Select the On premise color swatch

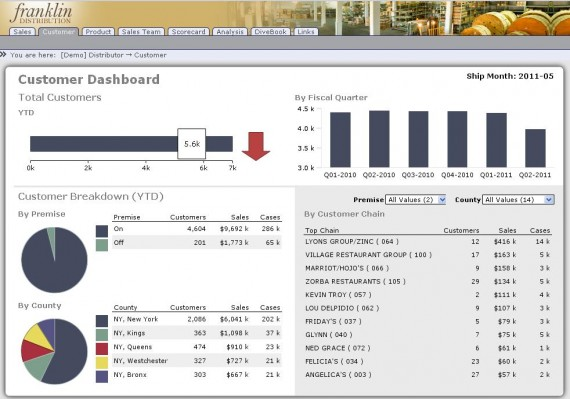(102, 231)
